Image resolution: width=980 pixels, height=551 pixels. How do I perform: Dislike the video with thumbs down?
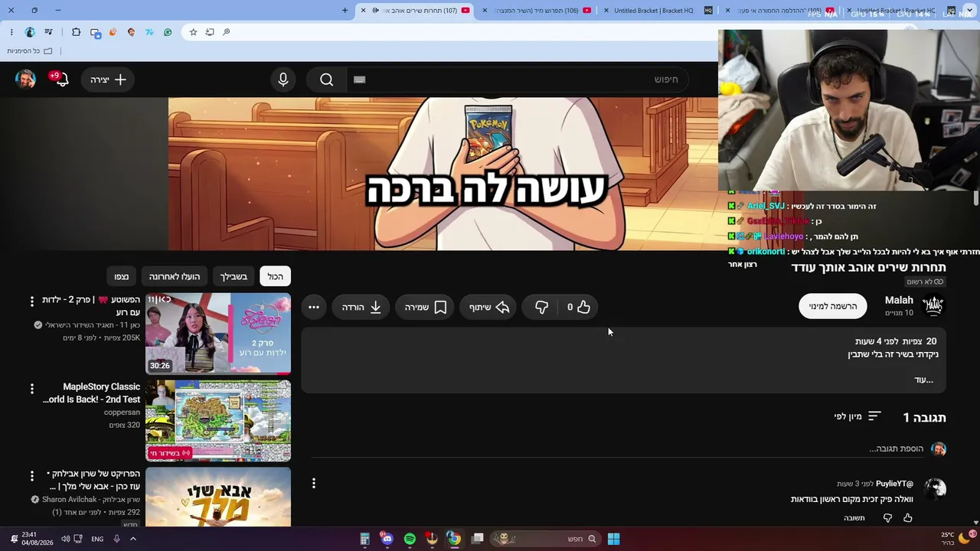coord(541,307)
